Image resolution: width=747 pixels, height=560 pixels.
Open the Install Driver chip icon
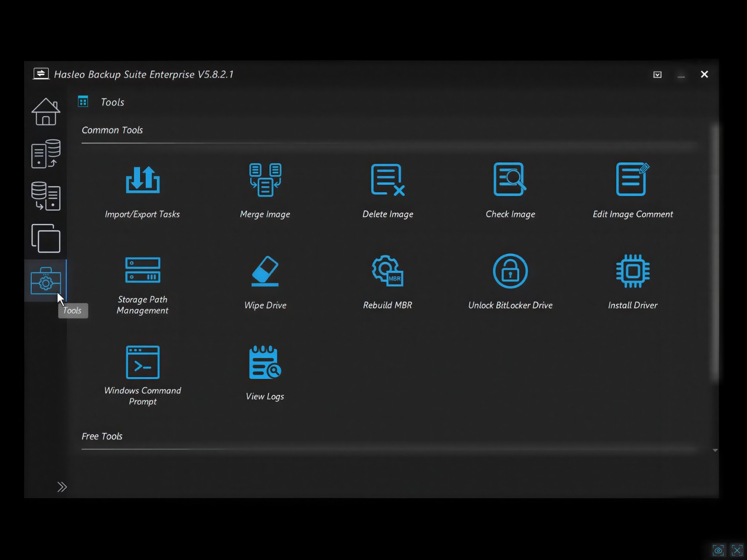point(633,271)
